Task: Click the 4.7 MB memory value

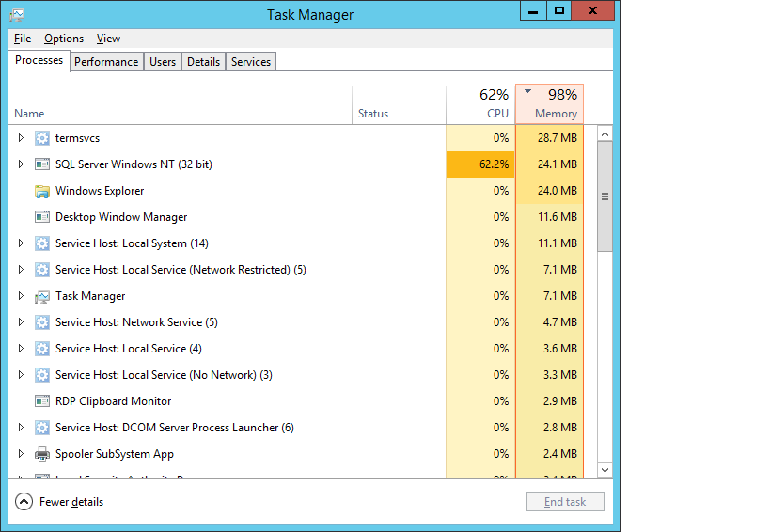Action: coord(559,322)
